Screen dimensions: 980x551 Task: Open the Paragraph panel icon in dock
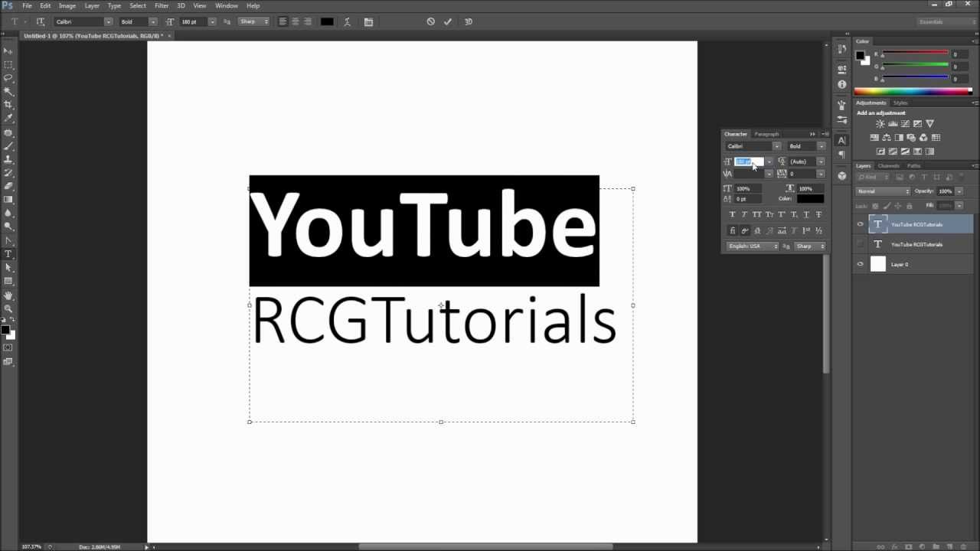pyautogui.click(x=842, y=155)
